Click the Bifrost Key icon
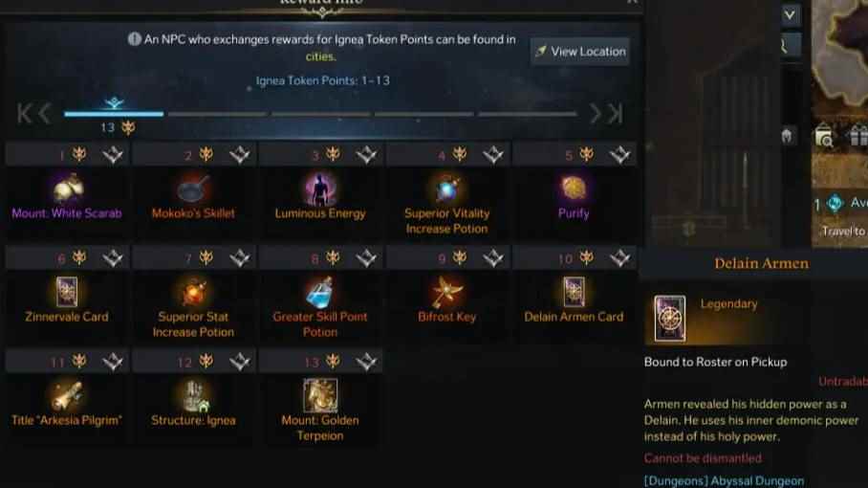Image resolution: width=868 pixels, height=488 pixels. point(446,292)
